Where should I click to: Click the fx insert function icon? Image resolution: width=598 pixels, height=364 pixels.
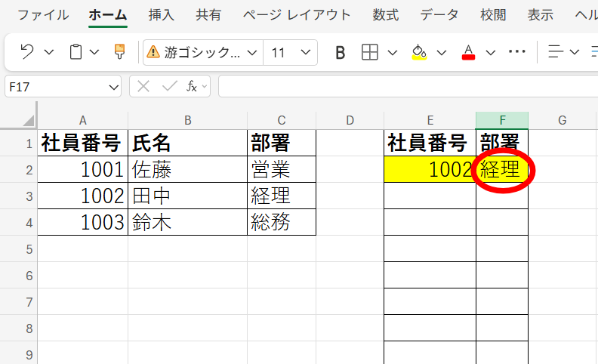192,87
